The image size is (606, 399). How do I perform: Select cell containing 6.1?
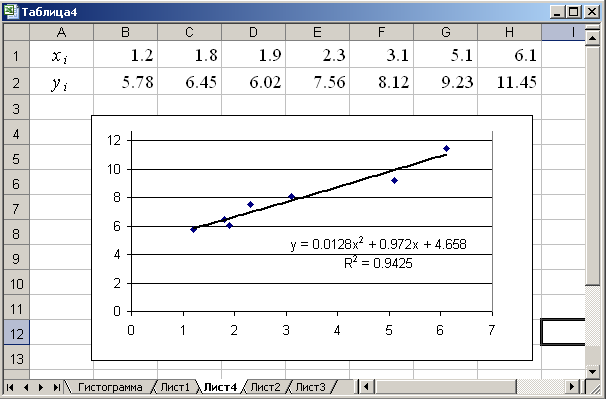pyautogui.click(x=509, y=55)
